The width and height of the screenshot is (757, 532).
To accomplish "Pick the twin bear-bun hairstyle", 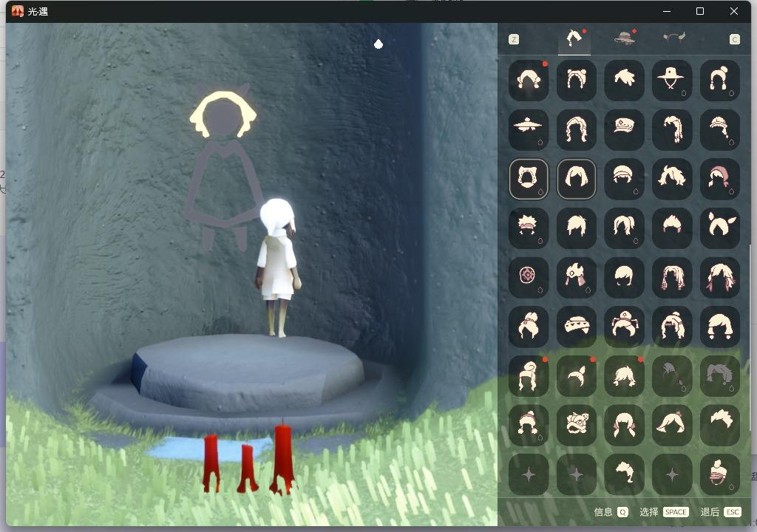I will (x=576, y=80).
